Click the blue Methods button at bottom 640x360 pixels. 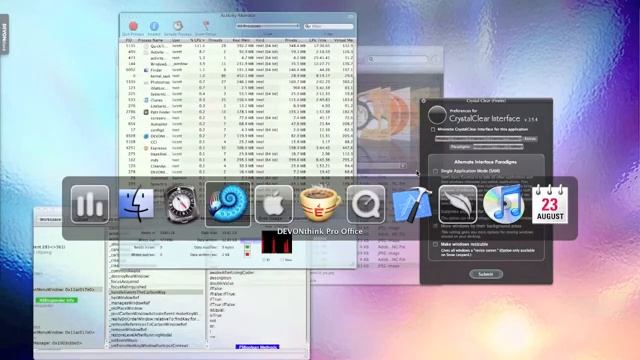pyautogui.click(x=257, y=347)
